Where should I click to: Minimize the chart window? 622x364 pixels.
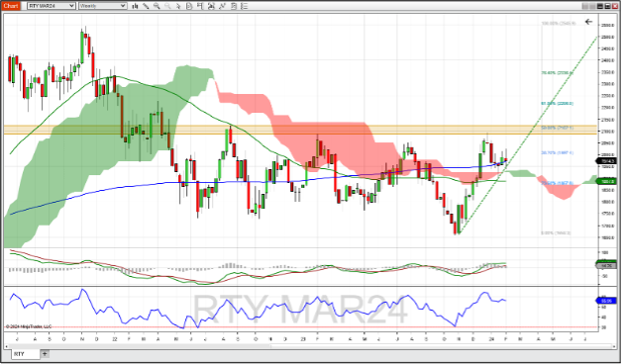600,6
